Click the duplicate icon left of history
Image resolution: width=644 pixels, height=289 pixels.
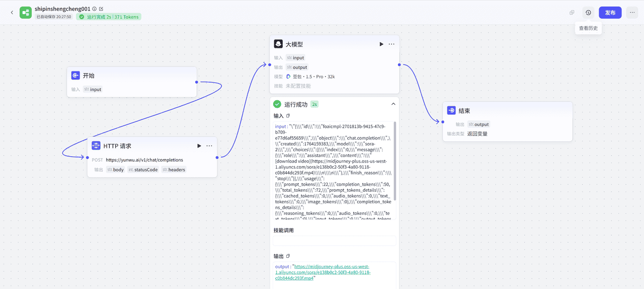tap(572, 13)
